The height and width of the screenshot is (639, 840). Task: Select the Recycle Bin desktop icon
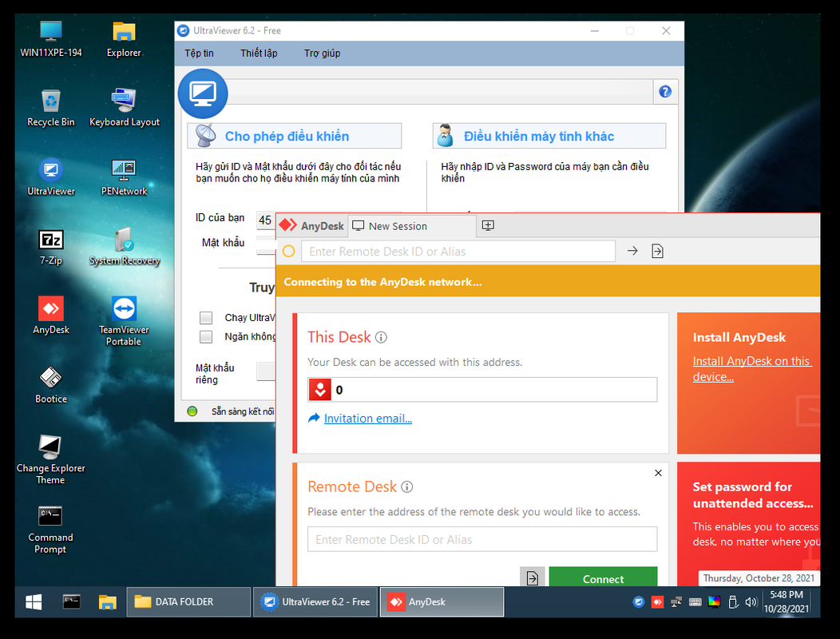[x=51, y=109]
